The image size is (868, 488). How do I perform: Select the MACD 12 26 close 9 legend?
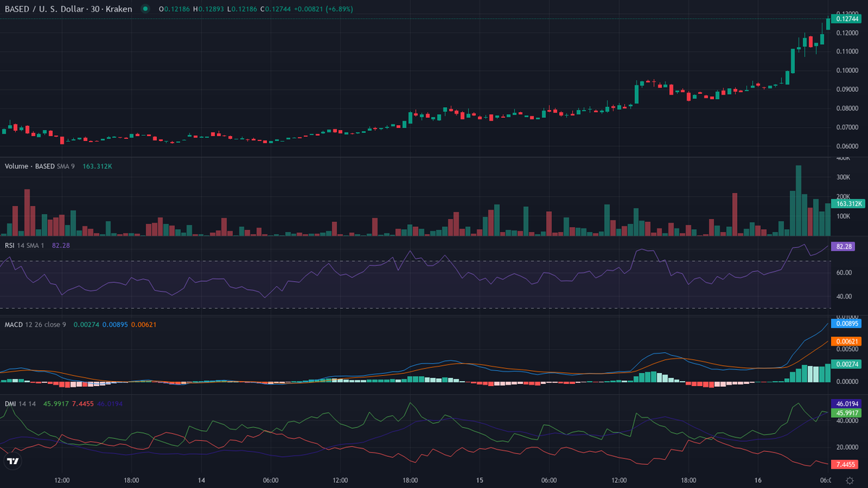click(35, 325)
